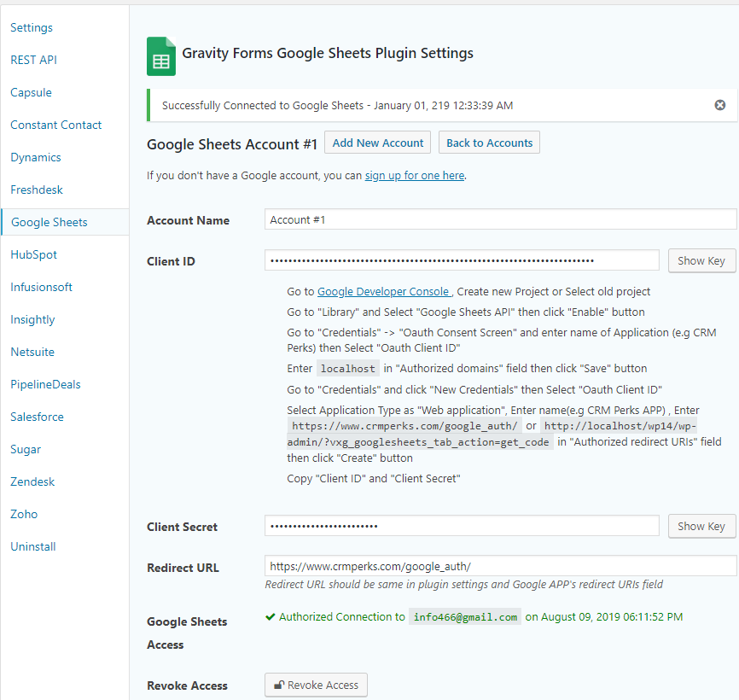Viewport: 739px width, 700px height.
Task: Show Key for the Client Secret field
Action: coord(701,526)
